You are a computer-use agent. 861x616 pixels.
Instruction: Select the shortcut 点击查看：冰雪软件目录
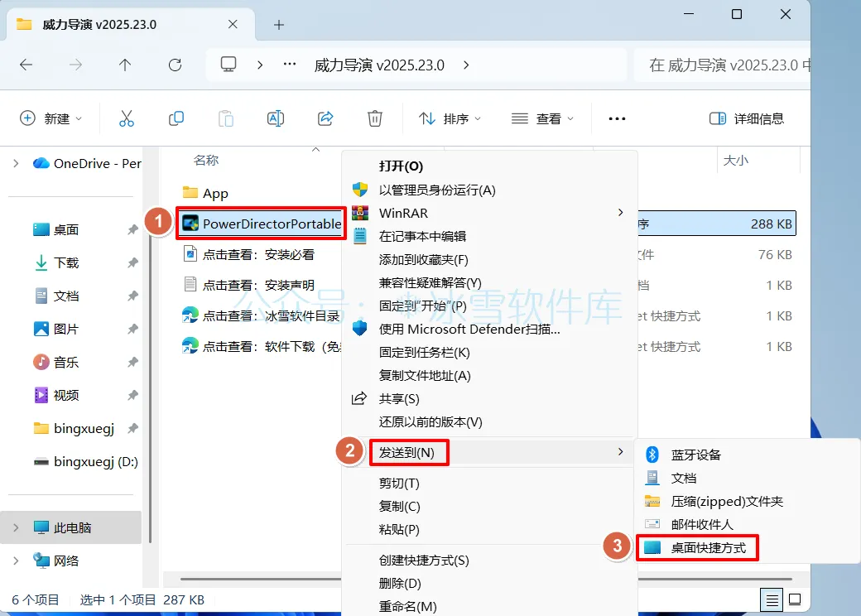(262, 315)
